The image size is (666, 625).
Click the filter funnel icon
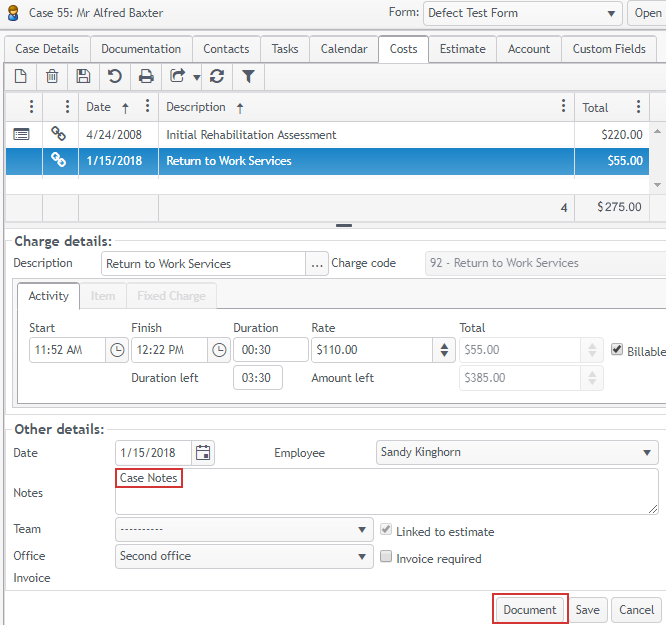coord(248,76)
